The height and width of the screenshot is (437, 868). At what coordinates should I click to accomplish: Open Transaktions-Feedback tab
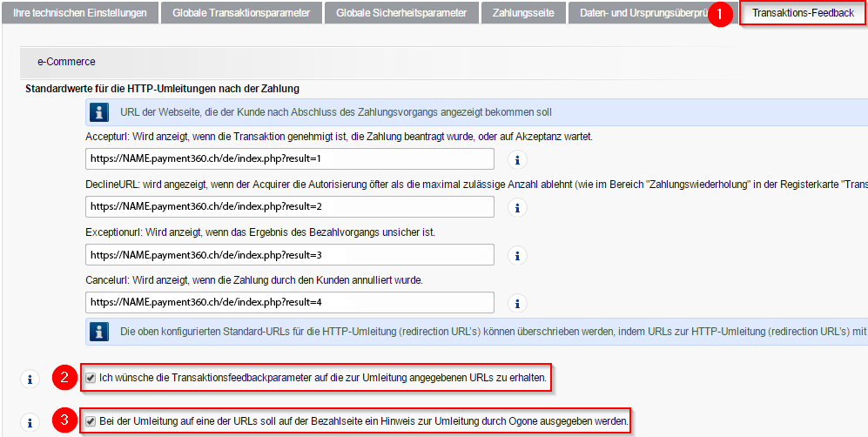(803, 13)
